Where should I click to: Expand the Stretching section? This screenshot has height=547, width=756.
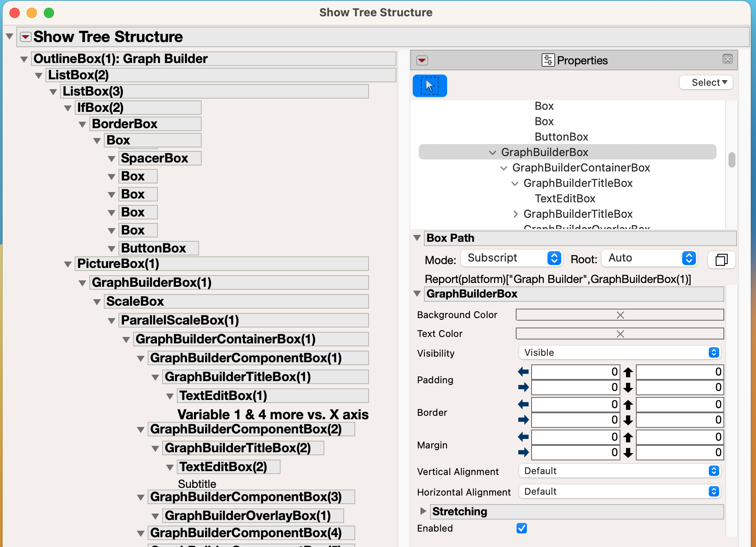[423, 511]
